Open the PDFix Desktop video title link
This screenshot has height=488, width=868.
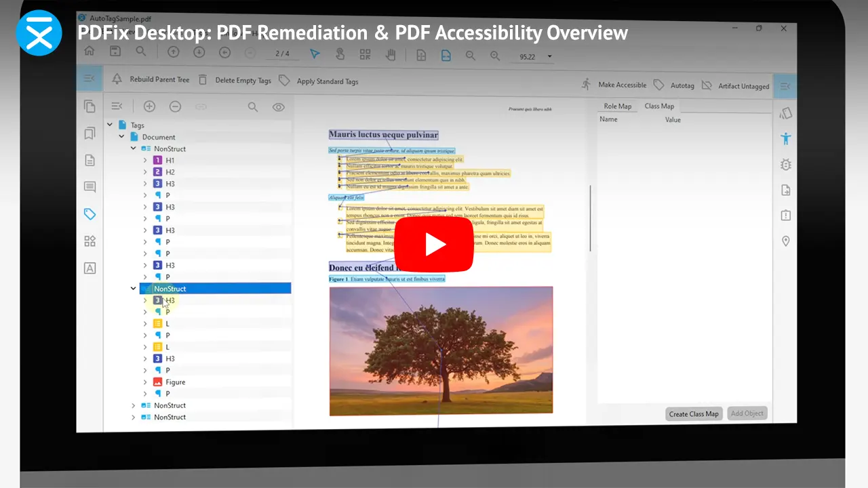(353, 33)
